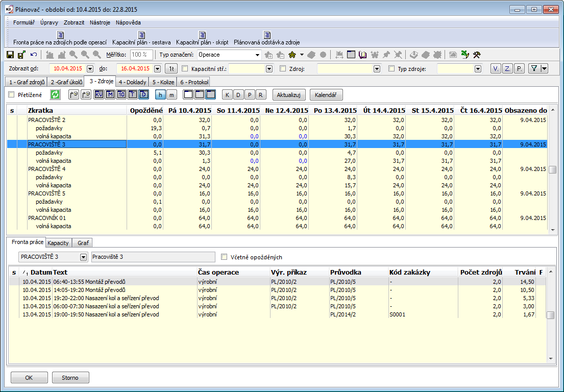The image size is (564, 392).
Task: Open the calendar grid toolbar icon
Action: [351, 55]
